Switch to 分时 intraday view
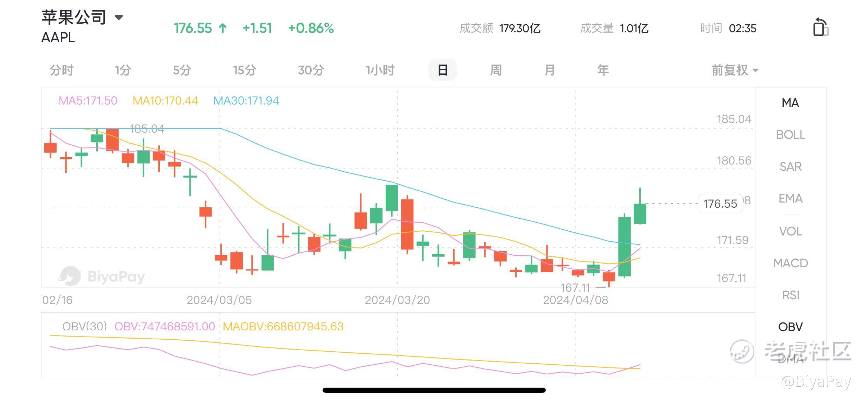Image resolution: width=868 pixels, height=401 pixels. (x=62, y=70)
